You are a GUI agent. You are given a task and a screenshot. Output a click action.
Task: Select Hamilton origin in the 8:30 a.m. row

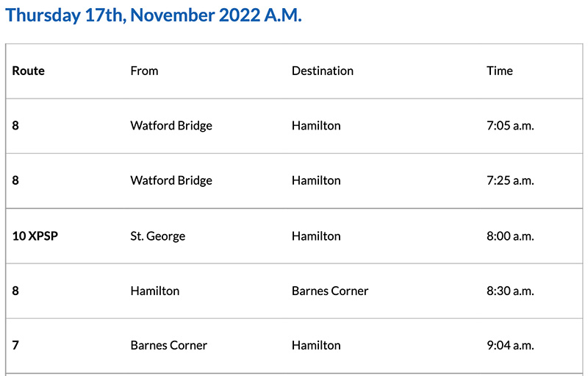[155, 291]
